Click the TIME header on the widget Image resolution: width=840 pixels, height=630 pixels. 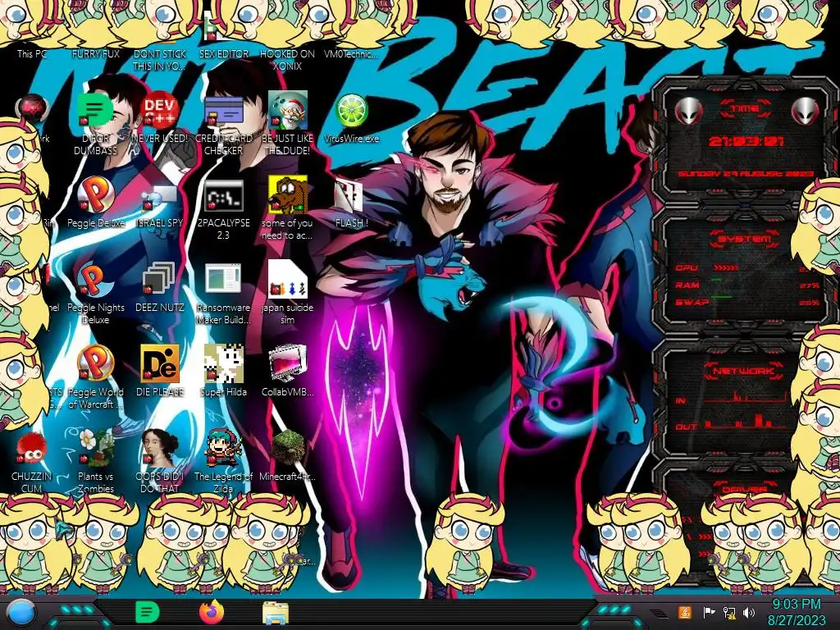point(745,109)
